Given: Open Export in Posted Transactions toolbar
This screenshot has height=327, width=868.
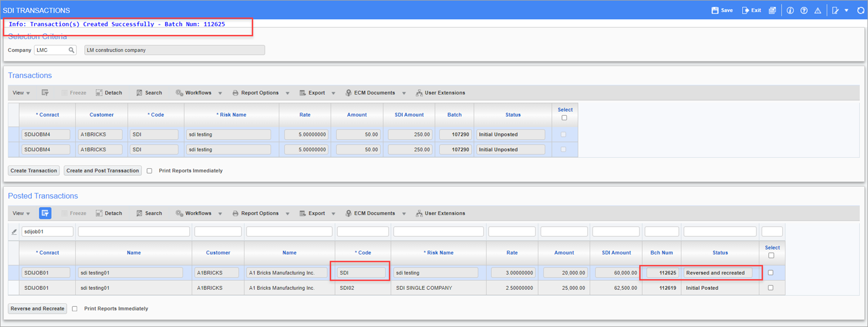Looking at the screenshot, I should tap(312, 213).
